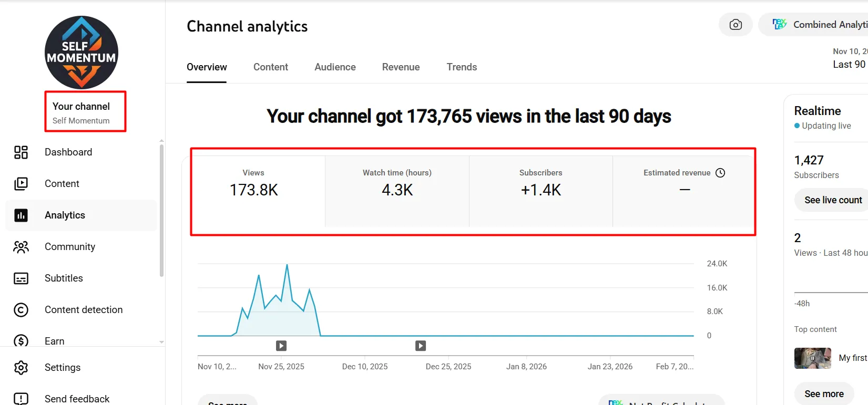Switch to the Audience tab
868x405 pixels.
335,67
